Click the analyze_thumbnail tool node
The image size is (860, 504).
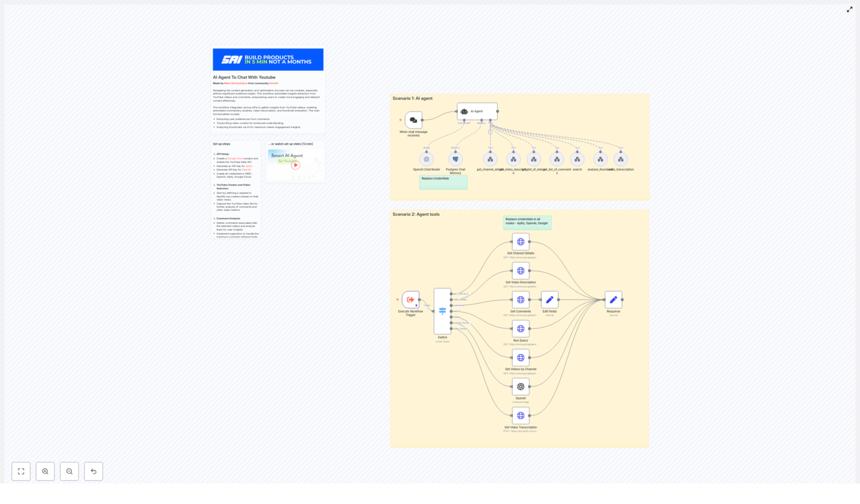pos(599,159)
